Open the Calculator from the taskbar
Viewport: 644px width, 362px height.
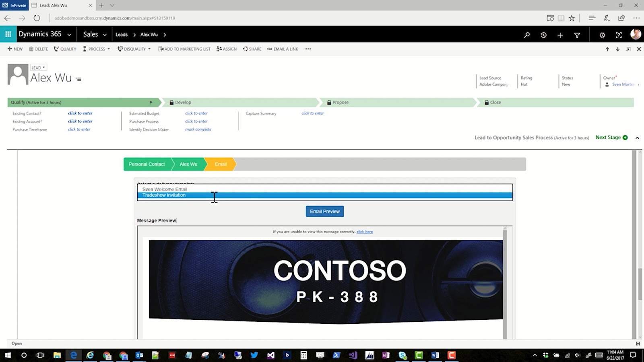pyautogui.click(x=303, y=355)
